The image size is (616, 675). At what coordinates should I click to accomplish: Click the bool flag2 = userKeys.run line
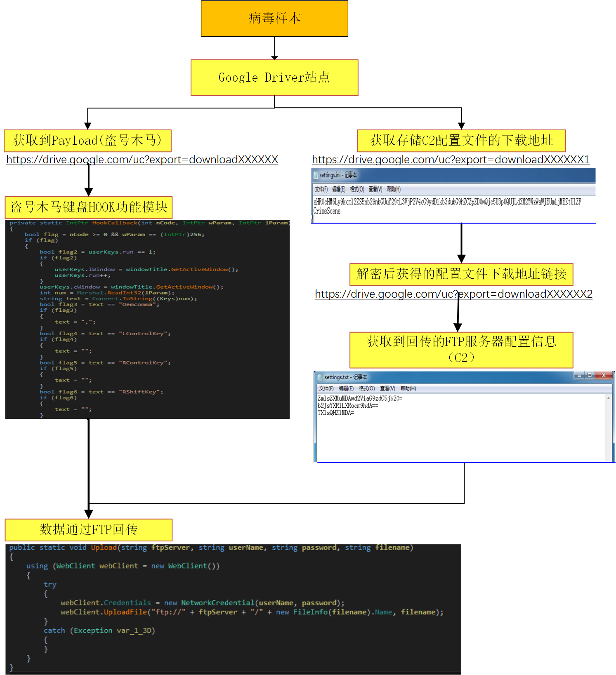coord(97,252)
